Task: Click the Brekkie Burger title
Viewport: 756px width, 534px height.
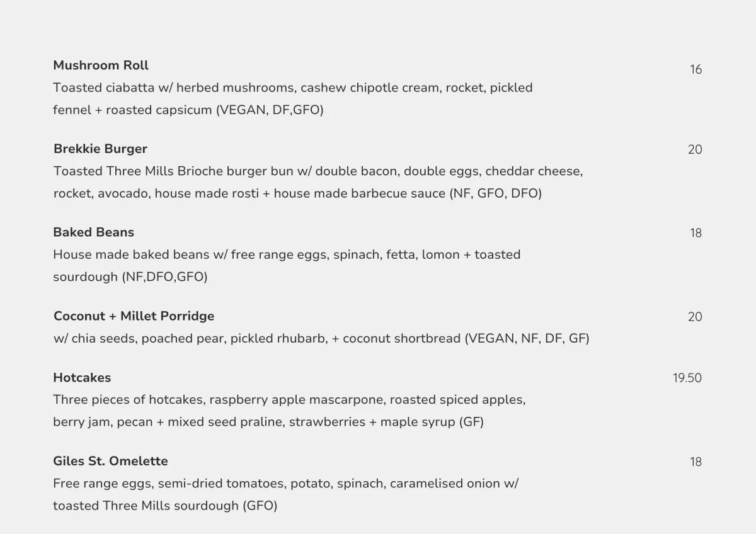Action: [100, 149]
